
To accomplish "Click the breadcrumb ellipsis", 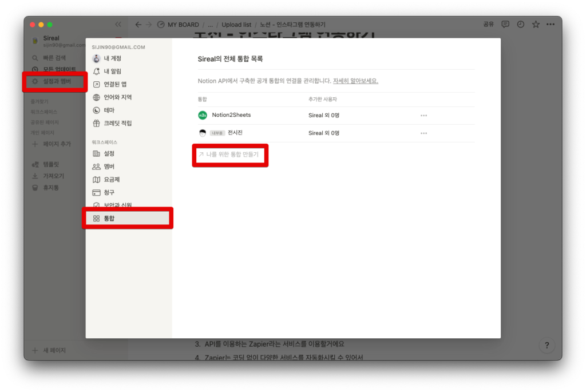I will [211, 25].
